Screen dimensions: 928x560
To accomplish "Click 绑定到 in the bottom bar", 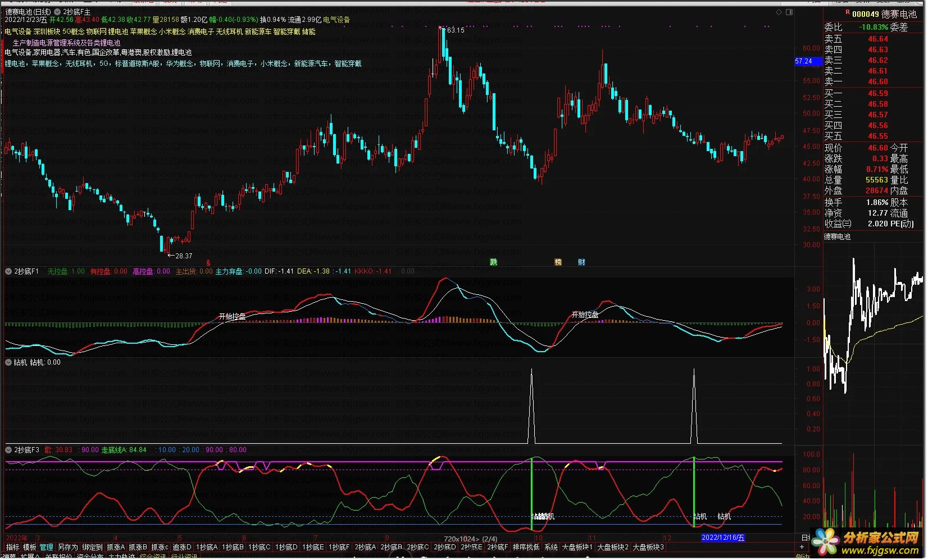I will point(92,548).
